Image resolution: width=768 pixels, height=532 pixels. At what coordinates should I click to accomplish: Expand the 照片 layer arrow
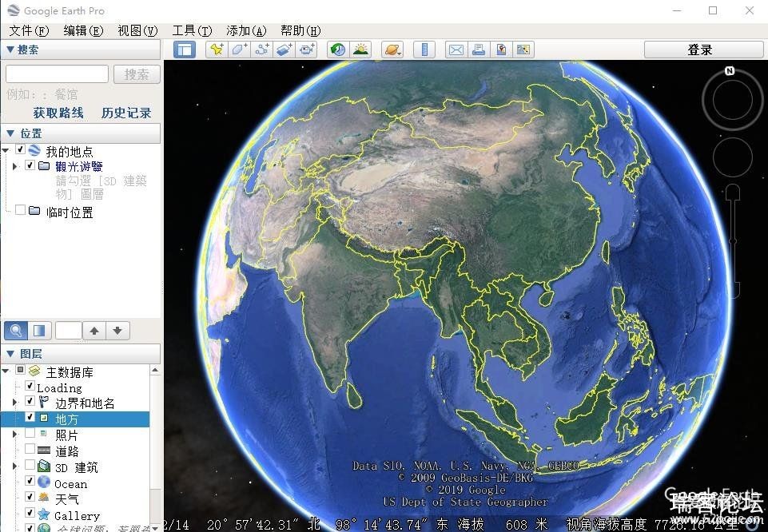tap(14, 434)
